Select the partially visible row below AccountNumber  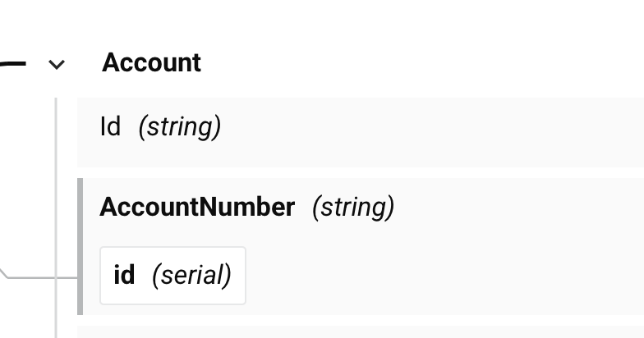coord(361,331)
